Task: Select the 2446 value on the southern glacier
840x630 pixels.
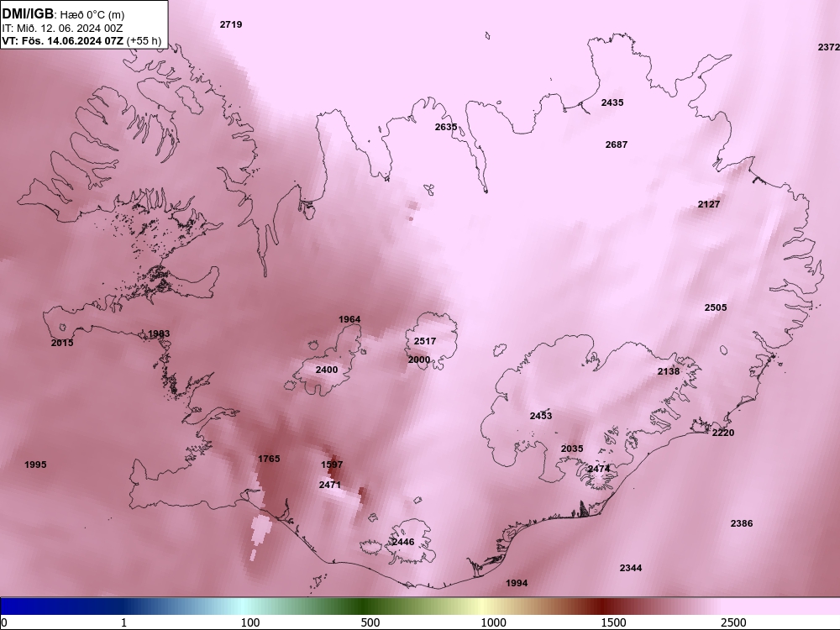Action: click(x=403, y=542)
